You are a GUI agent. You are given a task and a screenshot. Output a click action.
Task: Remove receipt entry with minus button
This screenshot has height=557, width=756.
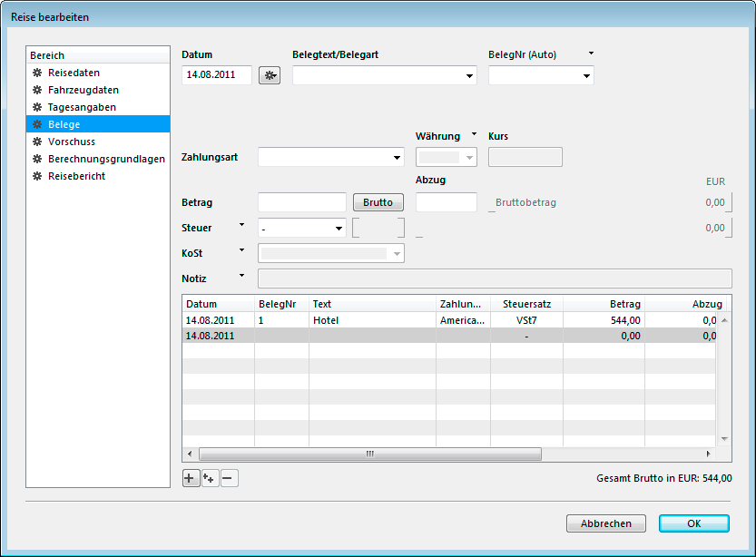[230, 478]
